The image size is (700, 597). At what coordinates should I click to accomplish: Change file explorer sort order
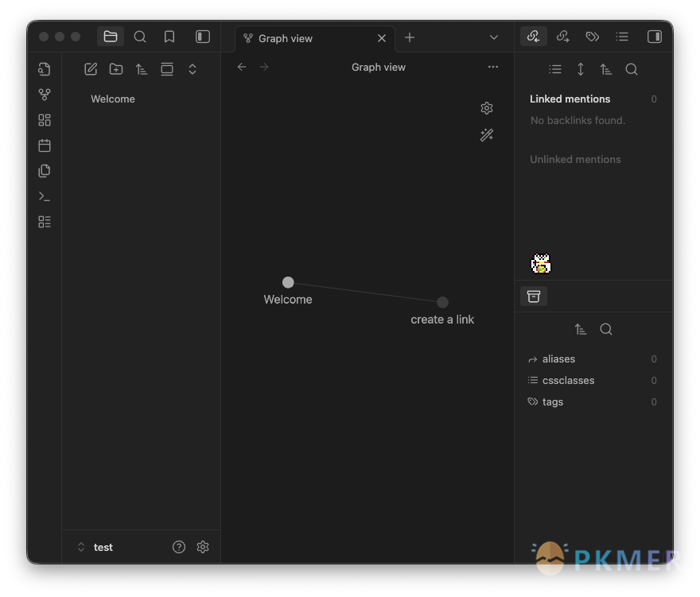142,69
